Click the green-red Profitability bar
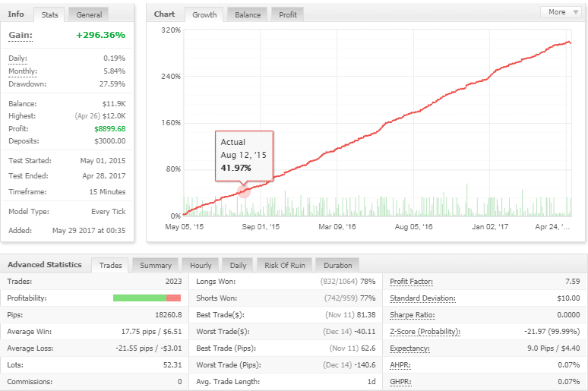Image resolution: width=588 pixels, height=391 pixels. pos(147,298)
